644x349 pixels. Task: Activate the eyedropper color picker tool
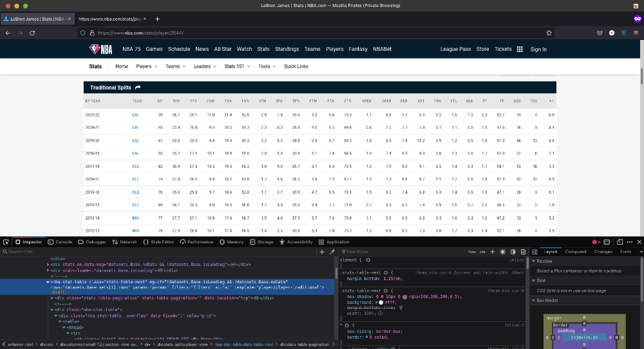point(332,252)
